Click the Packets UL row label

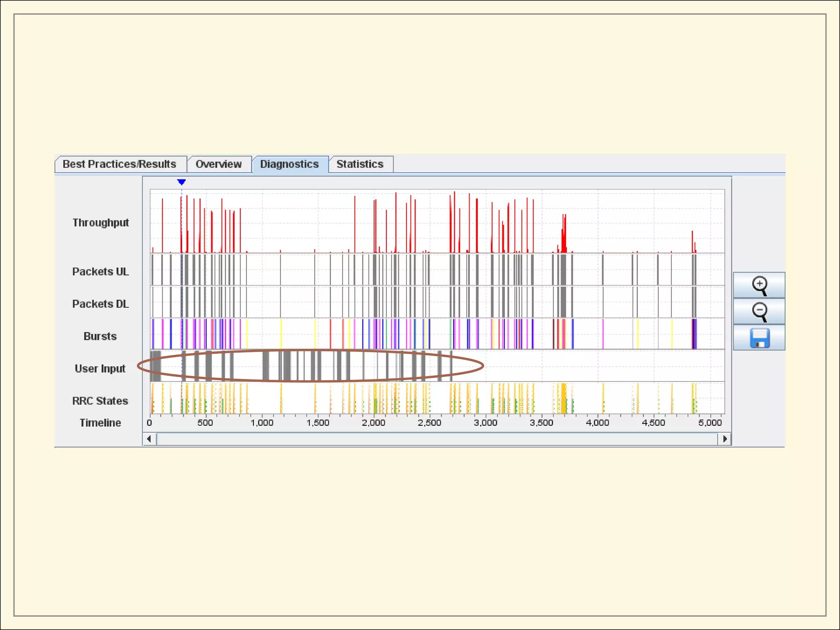[100, 272]
